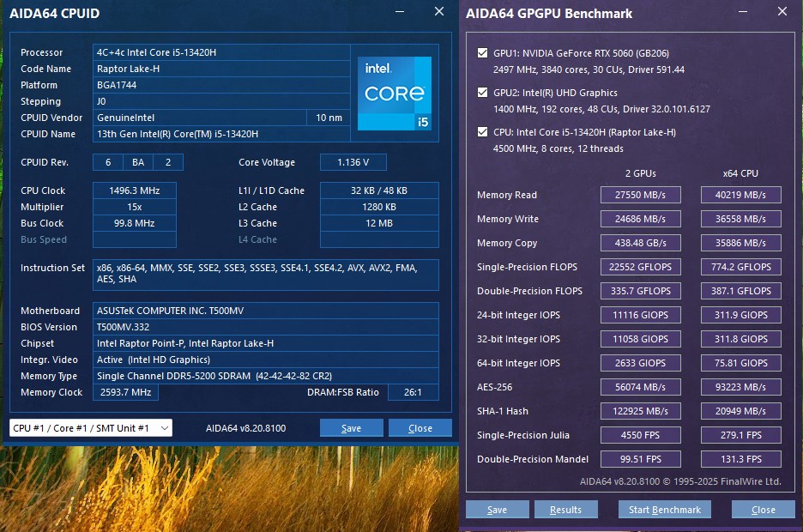The width and height of the screenshot is (803, 532).
Task: Click Close button in CPUID window
Action: coord(420,428)
